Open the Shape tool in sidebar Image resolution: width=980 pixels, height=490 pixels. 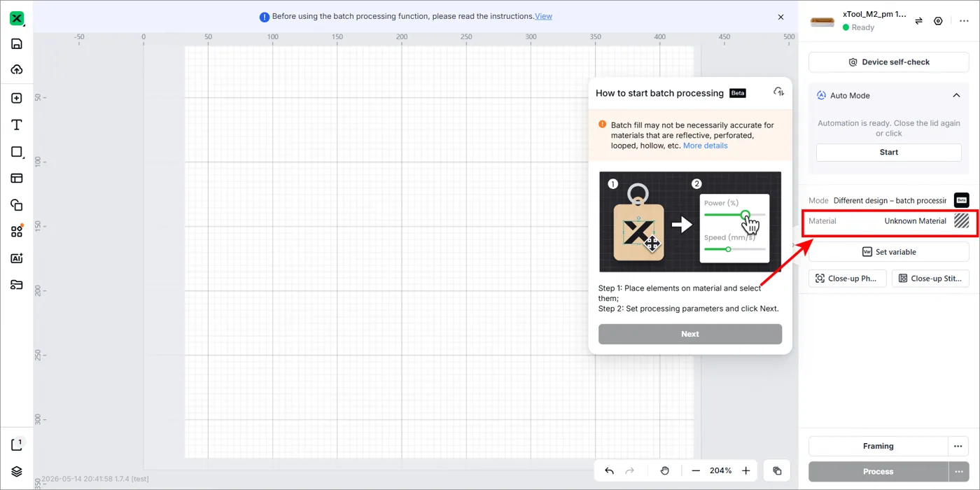click(17, 152)
